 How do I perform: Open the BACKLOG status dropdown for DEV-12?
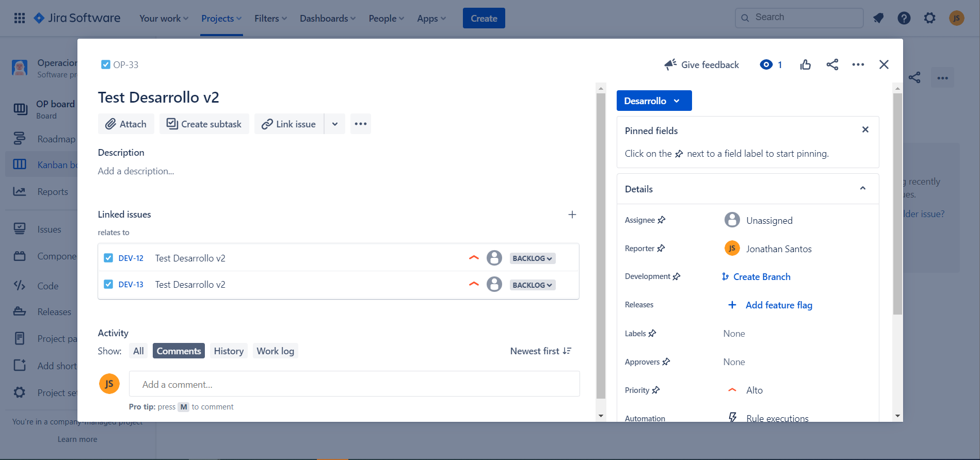click(x=532, y=258)
